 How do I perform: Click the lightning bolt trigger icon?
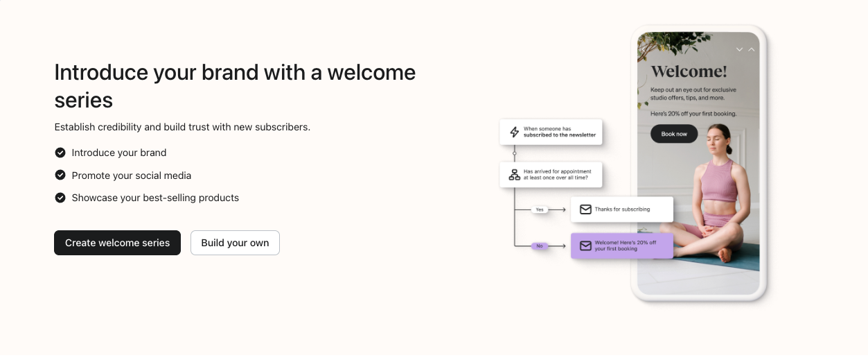pos(514,132)
